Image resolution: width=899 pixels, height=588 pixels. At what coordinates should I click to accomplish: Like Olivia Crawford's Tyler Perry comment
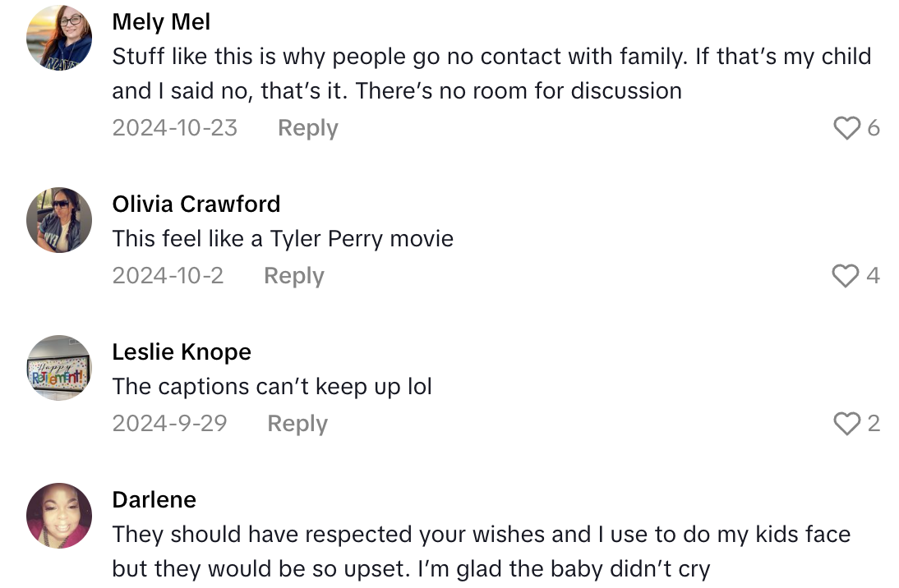(846, 276)
